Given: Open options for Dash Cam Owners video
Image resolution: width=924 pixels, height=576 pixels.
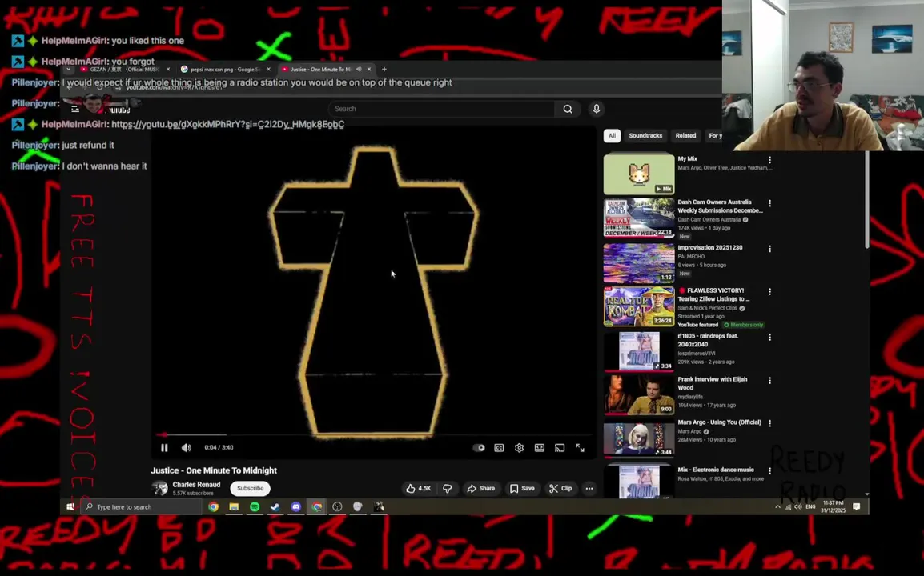Looking at the screenshot, I should coord(769,203).
